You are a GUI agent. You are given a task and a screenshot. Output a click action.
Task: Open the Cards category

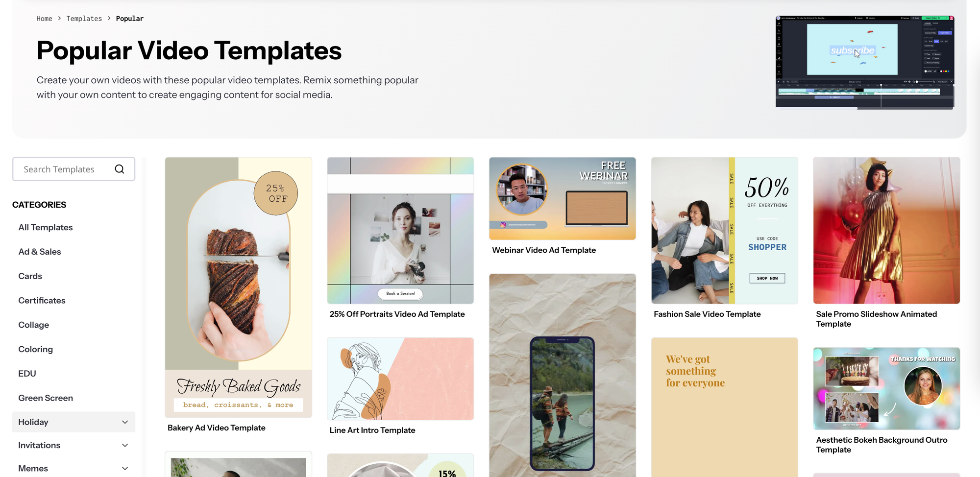coord(30,276)
